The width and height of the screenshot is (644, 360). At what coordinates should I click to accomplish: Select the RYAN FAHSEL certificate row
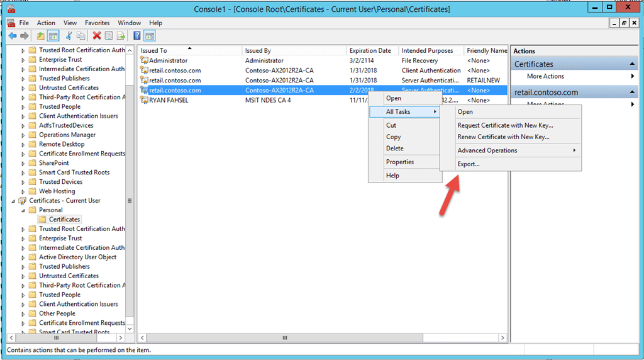pyautogui.click(x=323, y=100)
